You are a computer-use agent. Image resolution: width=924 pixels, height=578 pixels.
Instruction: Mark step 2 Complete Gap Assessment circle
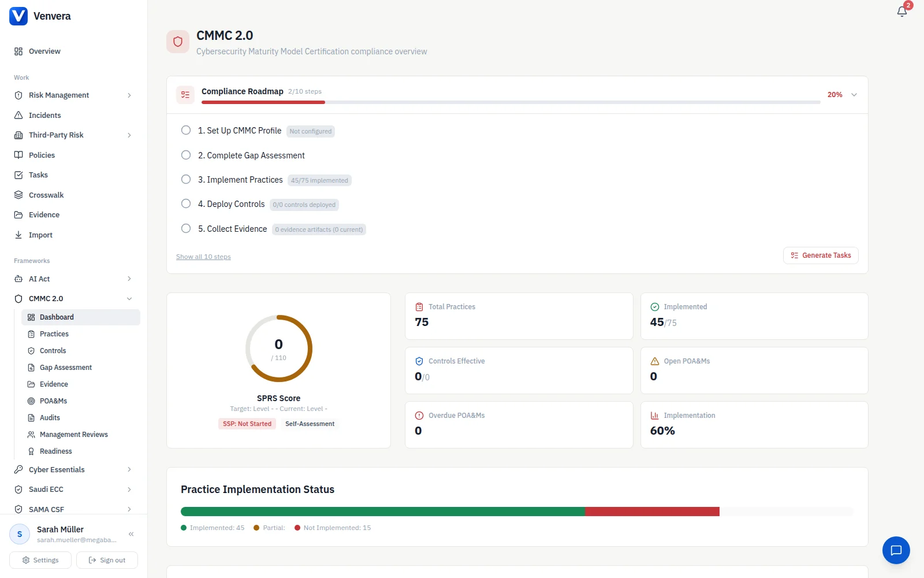[x=186, y=155]
